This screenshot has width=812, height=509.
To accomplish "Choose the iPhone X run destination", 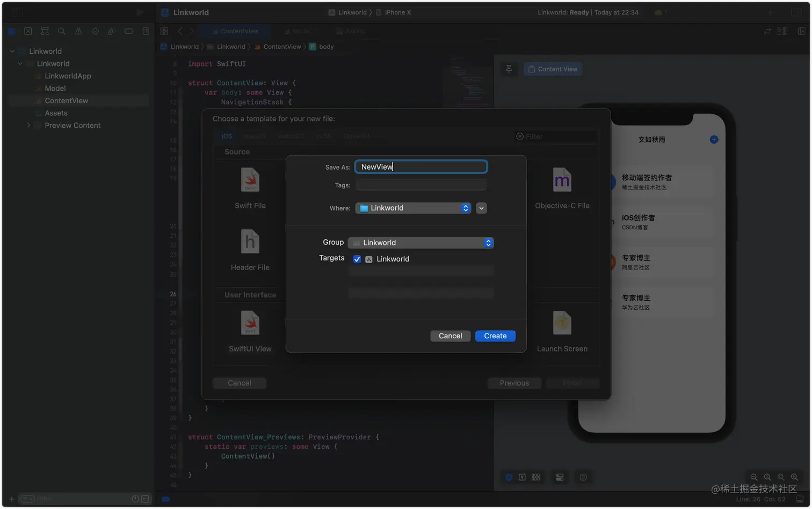I will 393,12.
